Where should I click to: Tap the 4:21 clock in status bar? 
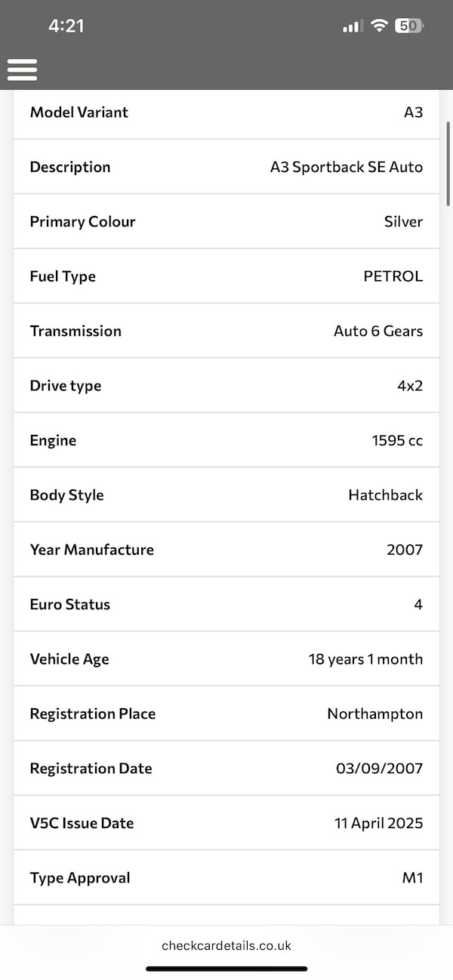(66, 26)
